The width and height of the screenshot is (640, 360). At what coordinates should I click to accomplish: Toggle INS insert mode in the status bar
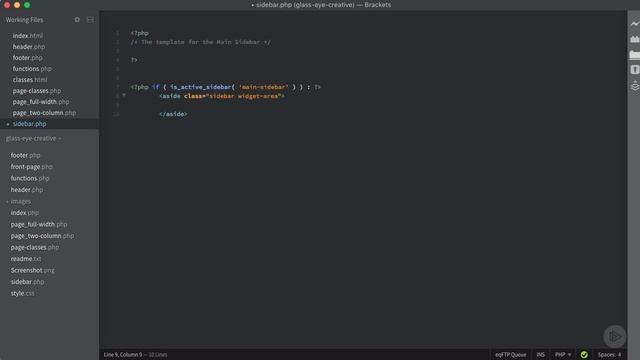click(540, 355)
